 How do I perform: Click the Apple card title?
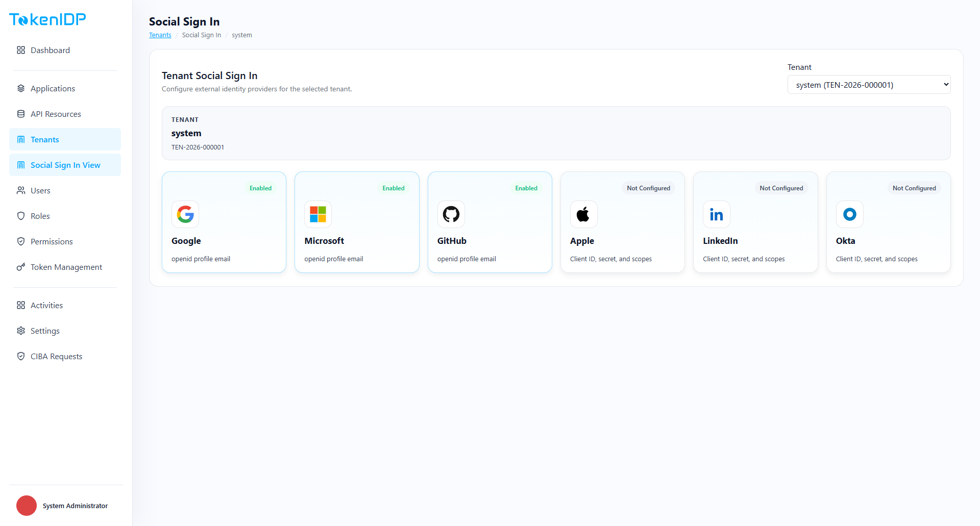coord(582,241)
